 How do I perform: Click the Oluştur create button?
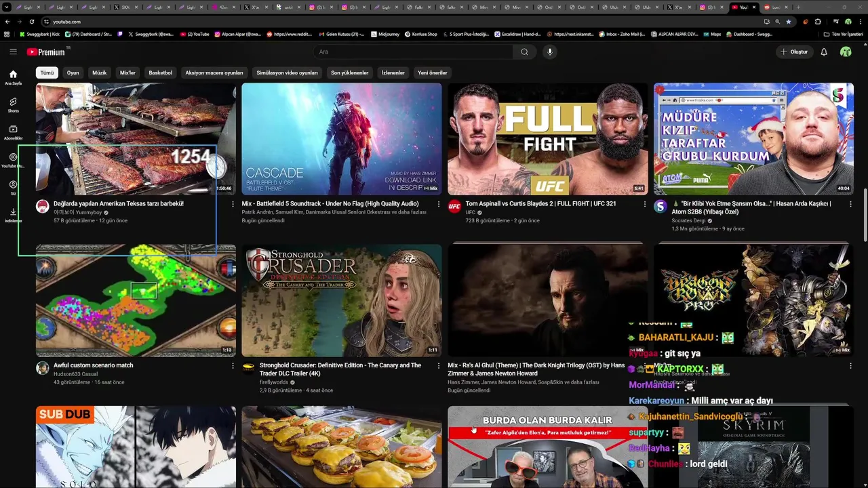click(x=794, y=52)
